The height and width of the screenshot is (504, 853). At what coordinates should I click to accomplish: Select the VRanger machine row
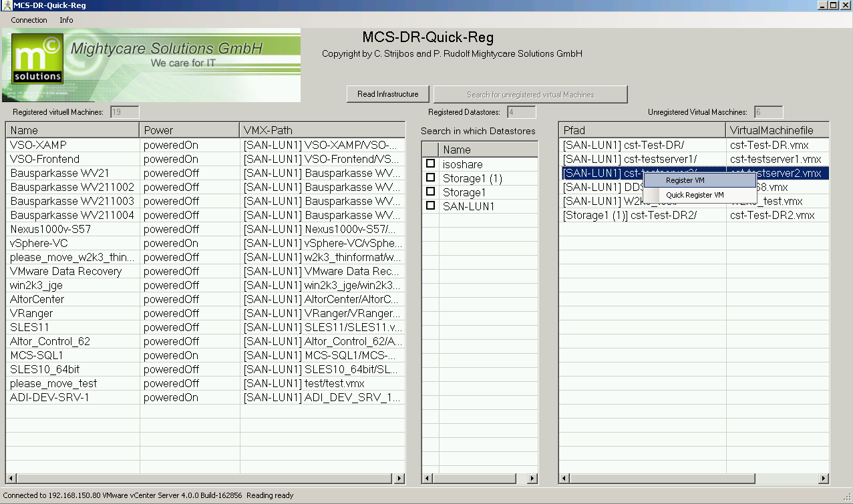(206, 313)
